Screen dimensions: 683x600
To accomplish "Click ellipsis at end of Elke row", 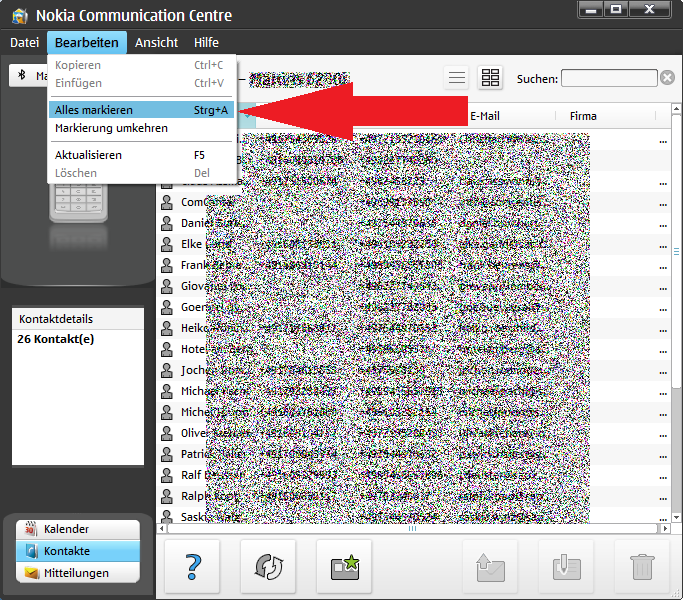I will click(x=663, y=247).
